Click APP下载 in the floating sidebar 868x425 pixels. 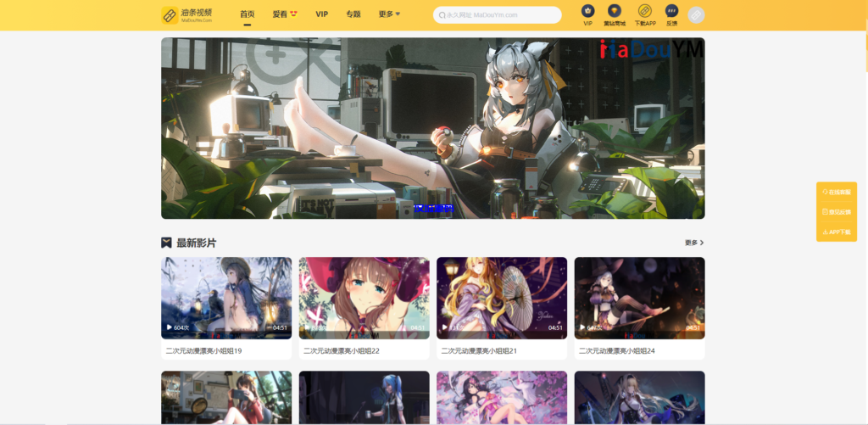click(x=837, y=232)
